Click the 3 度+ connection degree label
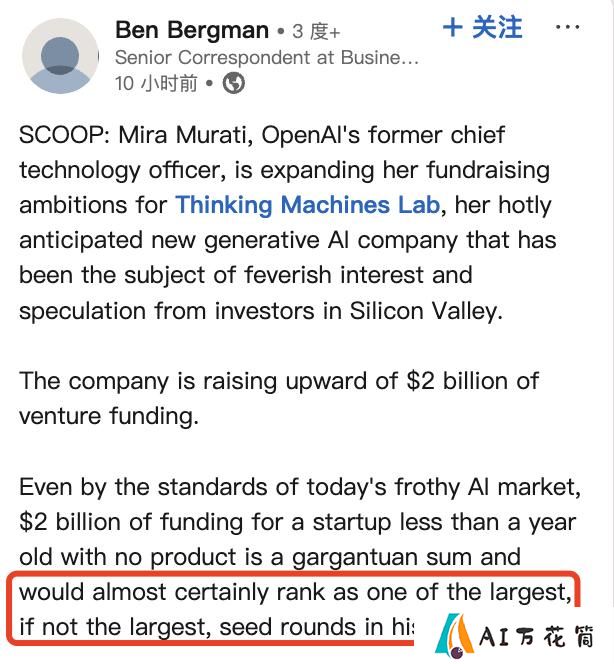 coord(316,31)
